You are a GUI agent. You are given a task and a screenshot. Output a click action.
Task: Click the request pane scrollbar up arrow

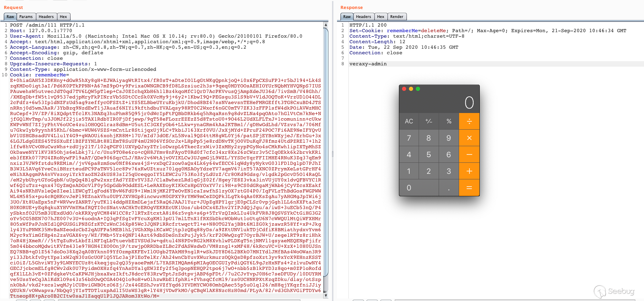click(x=326, y=25)
